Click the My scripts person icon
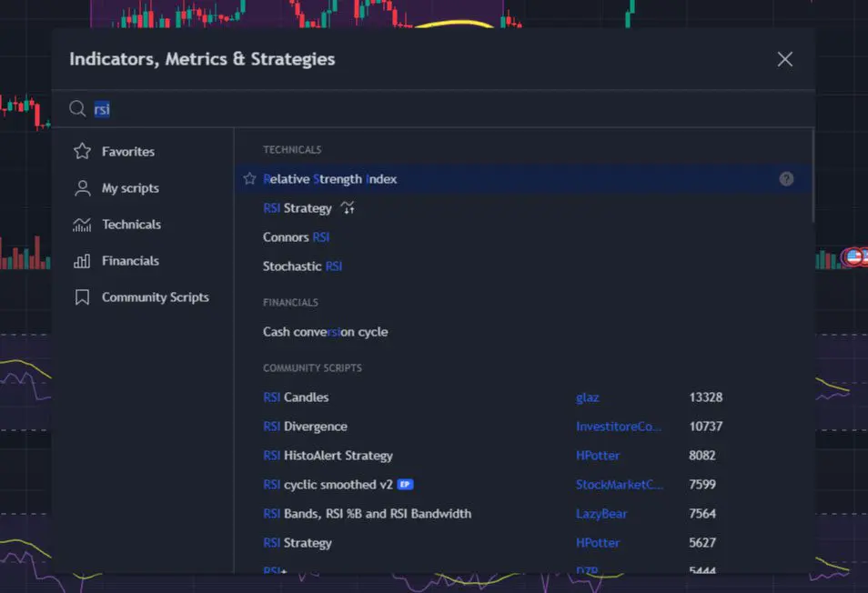The height and width of the screenshot is (593, 868). 82,188
